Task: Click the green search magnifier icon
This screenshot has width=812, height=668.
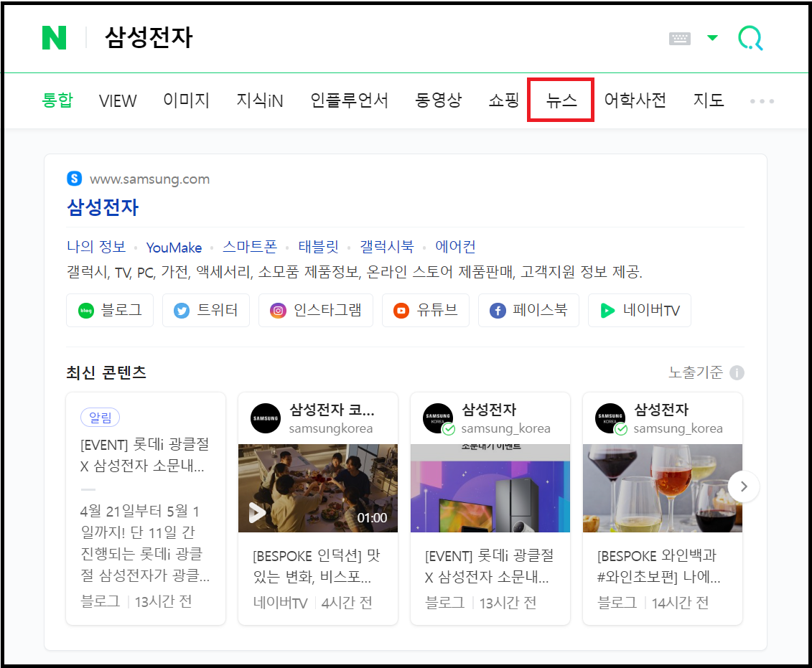Action: pyautogui.click(x=750, y=38)
